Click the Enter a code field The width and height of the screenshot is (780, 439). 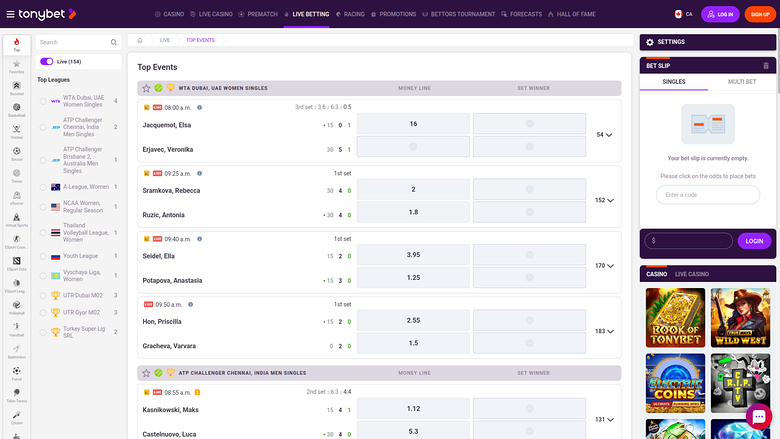click(708, 195)
